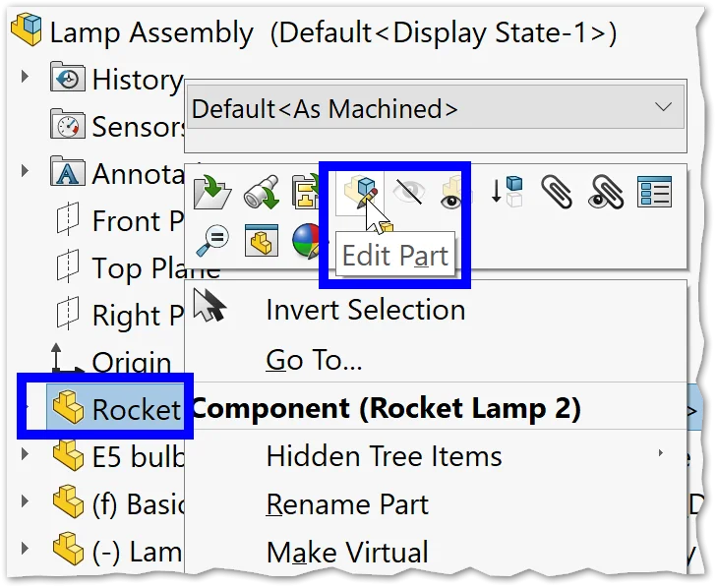Click the Suppress component icon

(509, 192)
